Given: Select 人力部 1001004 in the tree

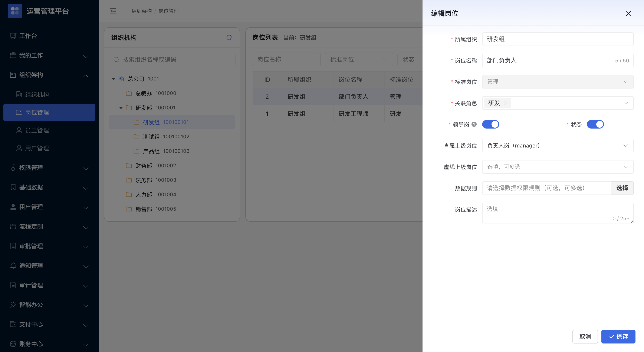Looking at the screenshot, I should click(171, 195).
